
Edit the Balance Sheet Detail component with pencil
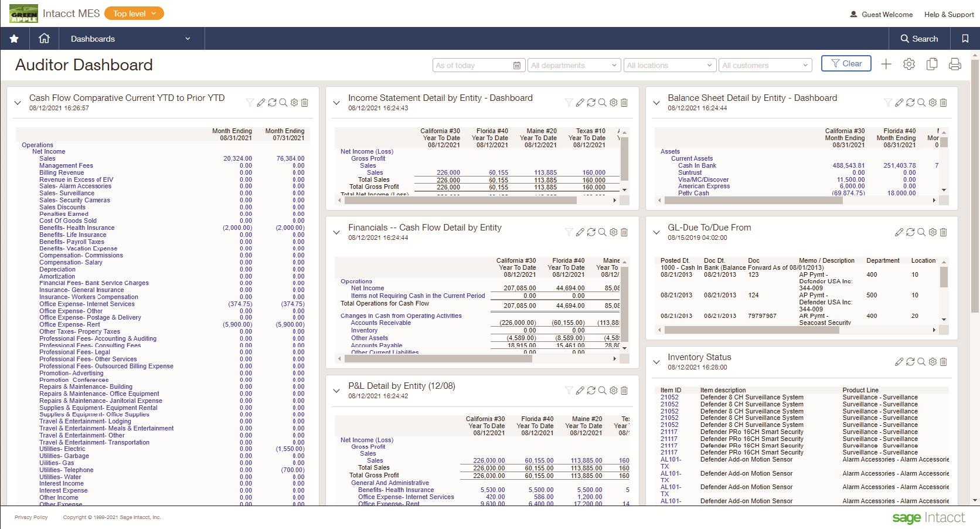click(x=899, y=103)
